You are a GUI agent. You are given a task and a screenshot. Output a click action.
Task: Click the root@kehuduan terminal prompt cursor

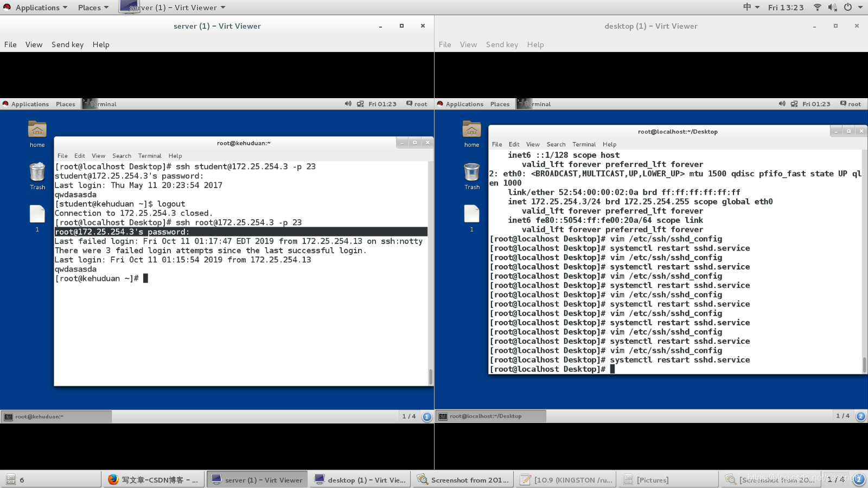coord(145,278)
